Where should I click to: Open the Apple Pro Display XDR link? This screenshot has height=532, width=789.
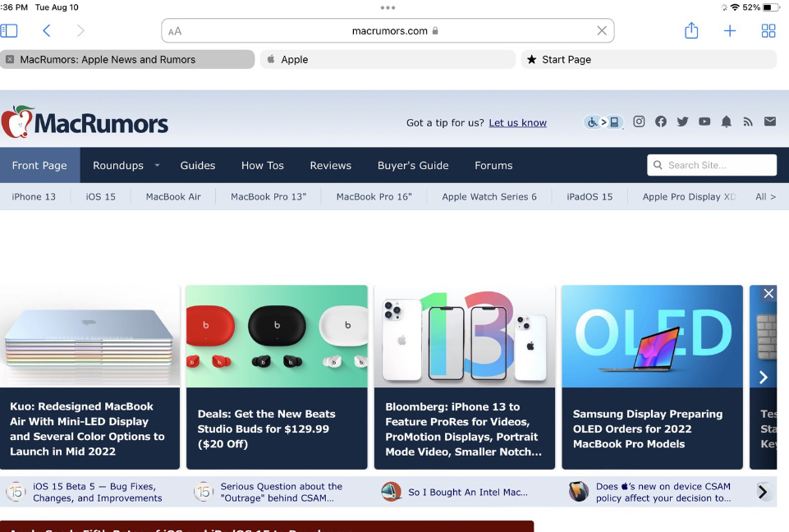(689, 197)
